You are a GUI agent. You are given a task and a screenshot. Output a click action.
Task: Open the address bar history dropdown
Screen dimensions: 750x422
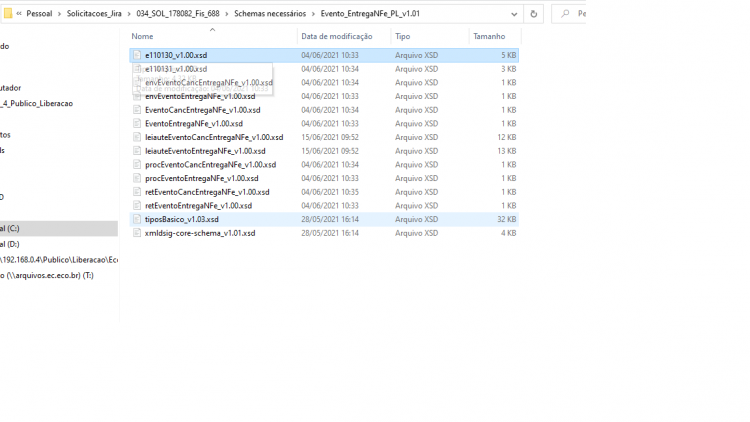coord(514,14)
